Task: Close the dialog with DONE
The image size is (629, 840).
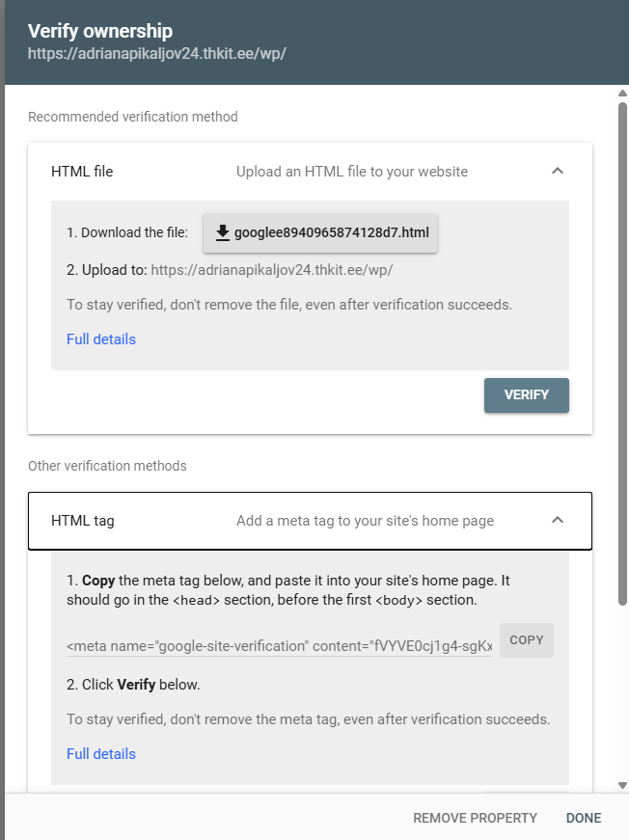Action: (x=584, y=818)
